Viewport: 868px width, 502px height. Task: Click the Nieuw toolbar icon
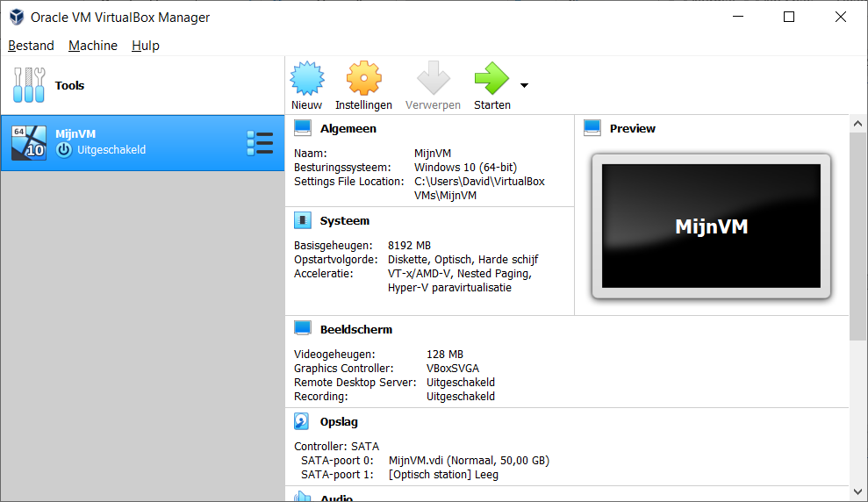306,79
